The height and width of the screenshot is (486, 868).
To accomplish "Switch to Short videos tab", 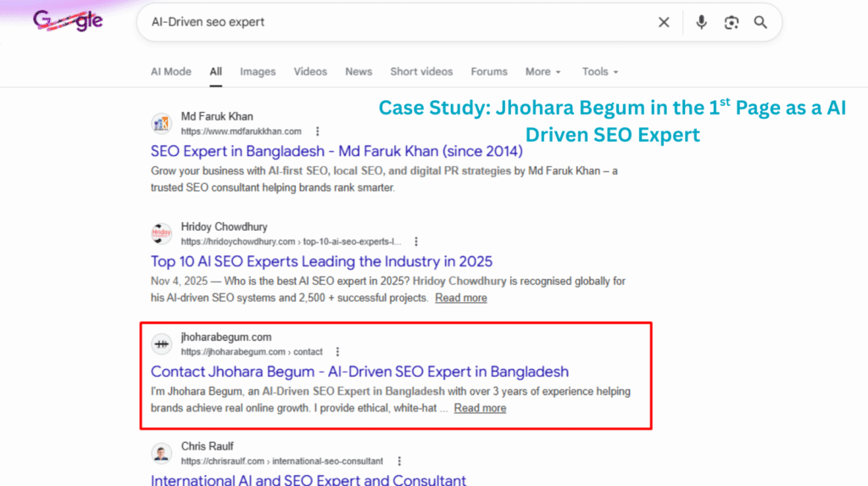I will pyautogui.click(x=421, y=71).
